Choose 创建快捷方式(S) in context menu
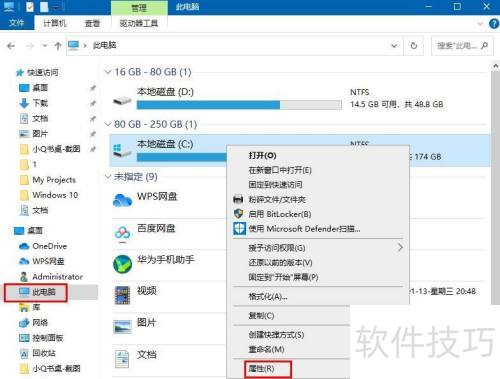 276,335
